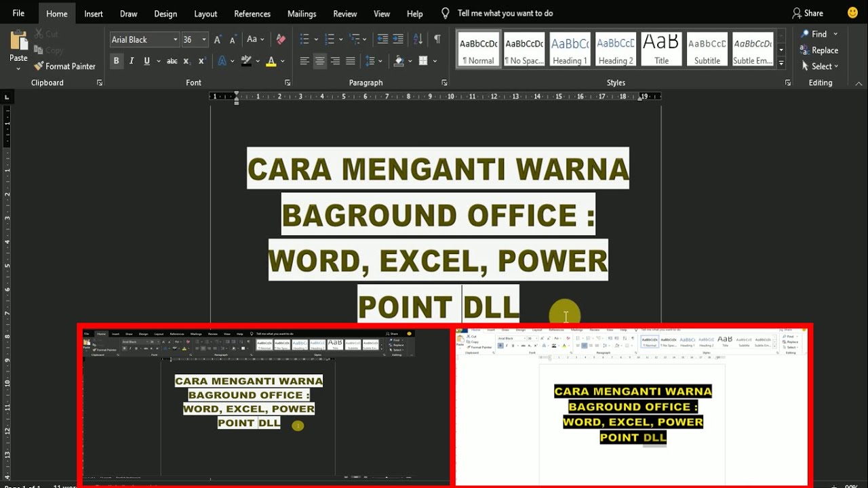Click the Share button
Viewport: 868px width, 488px height.
coord(808,13)
